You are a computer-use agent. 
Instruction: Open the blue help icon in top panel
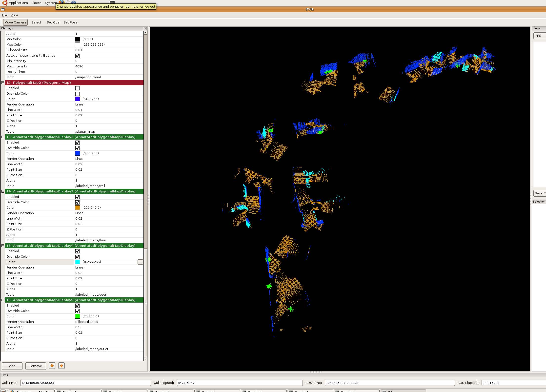point(73,2)
